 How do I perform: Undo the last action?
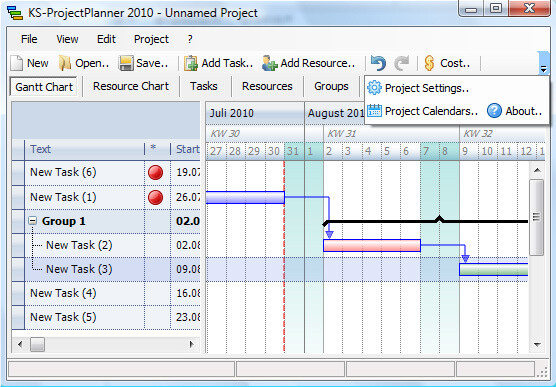point(378,63)
